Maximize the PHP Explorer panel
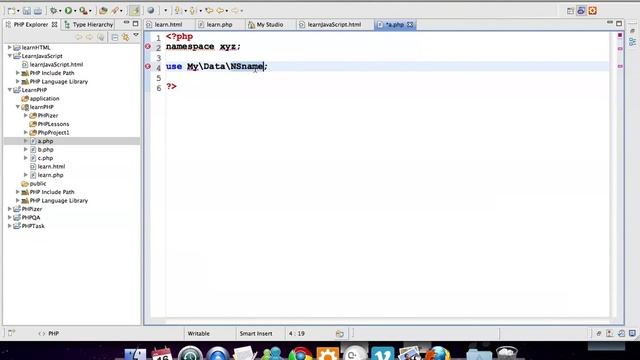This screenshot has width=640, height=360. (x=136, y=24)
